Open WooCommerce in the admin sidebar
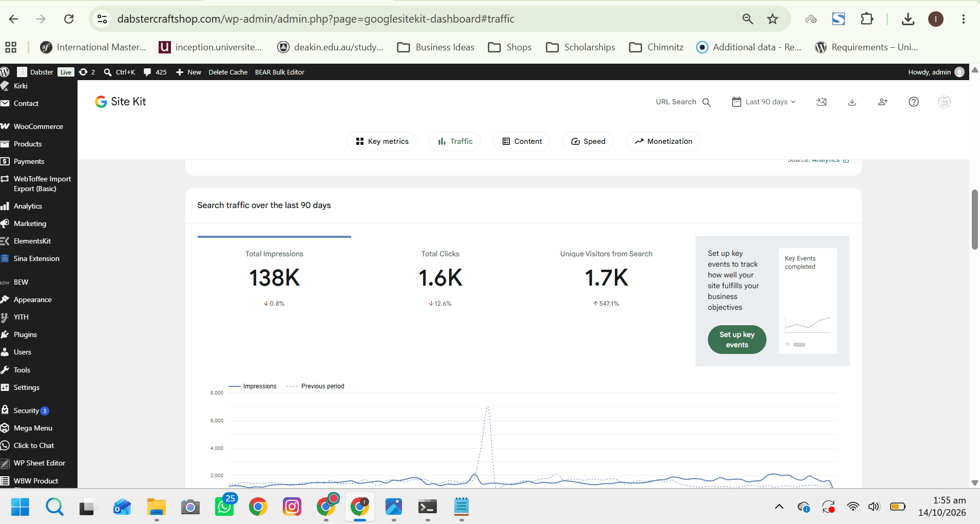 [x=39, y=126]
